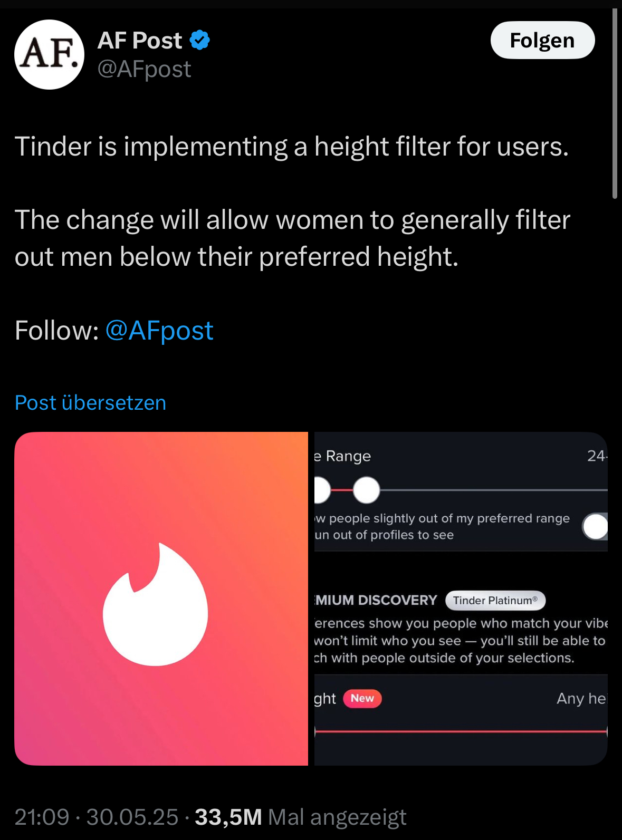Click the PREMIUM DISCOVERY heading
622x840 pixels.
376,600
